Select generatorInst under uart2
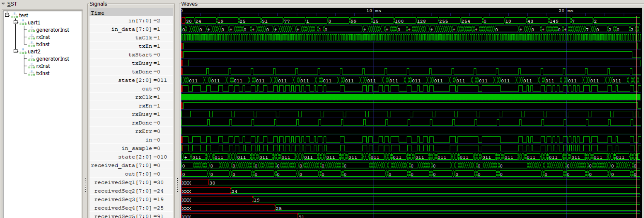Viewport: 644px width, 218px height. [53, 59]
